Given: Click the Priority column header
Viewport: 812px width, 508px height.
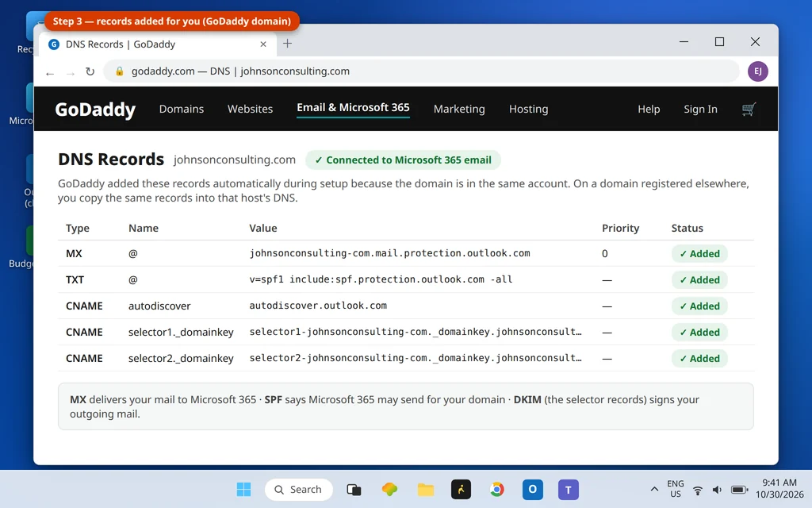Looking at the screenshot, I should pos(620,228).
